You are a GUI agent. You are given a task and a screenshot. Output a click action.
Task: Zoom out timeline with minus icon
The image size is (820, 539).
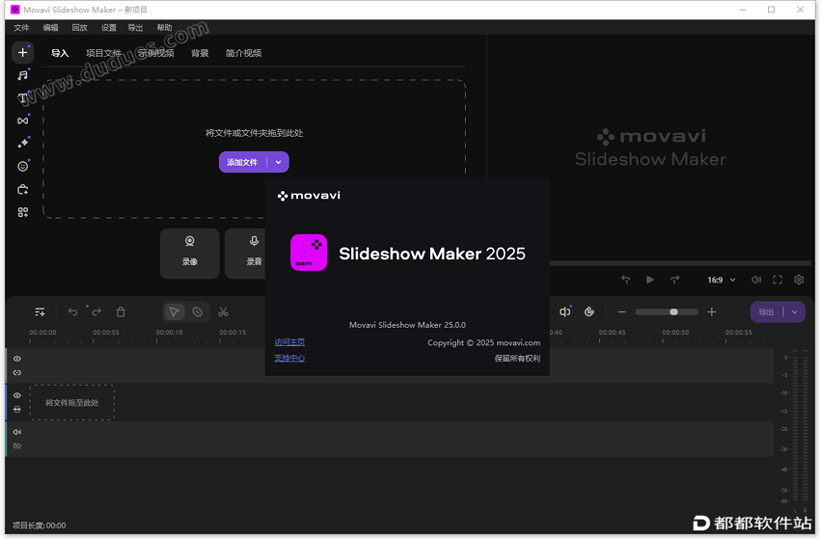tap(622, 312)
